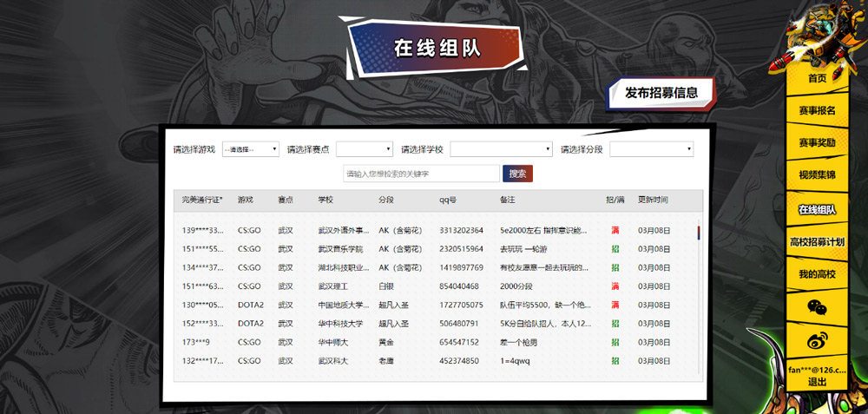Click the fan***@126.c... account name
The width and height of the screenshot is (868, 414).
817,371
